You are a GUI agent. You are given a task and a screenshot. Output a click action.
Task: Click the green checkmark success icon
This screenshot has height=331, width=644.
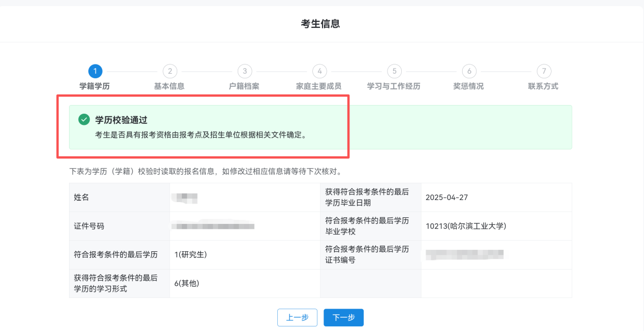tap(84, 120)
